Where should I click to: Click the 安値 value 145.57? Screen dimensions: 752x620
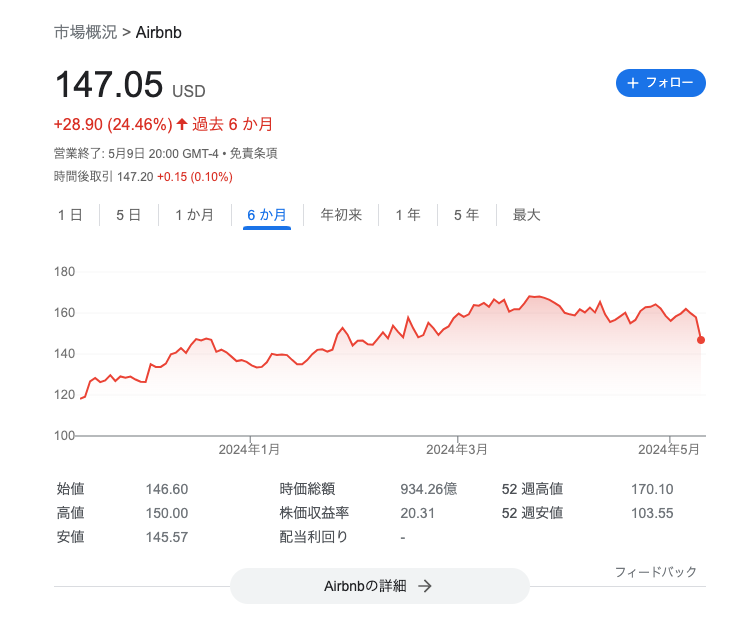click(167, 537)
